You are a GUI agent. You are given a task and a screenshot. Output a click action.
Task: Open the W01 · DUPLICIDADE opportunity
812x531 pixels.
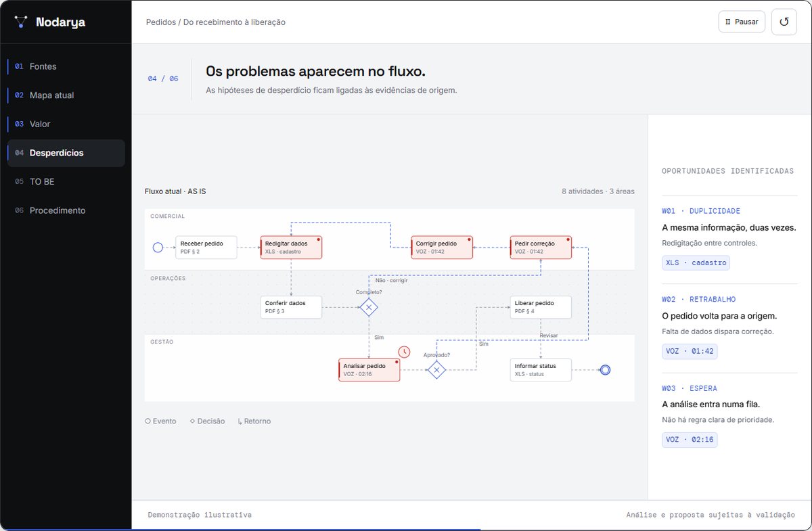[701, 211]
